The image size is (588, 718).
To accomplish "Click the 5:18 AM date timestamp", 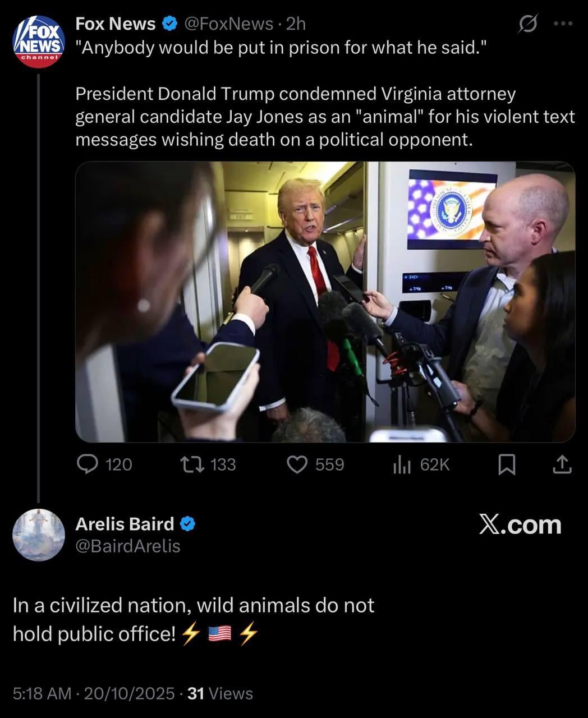I will [x=93, y=693].
